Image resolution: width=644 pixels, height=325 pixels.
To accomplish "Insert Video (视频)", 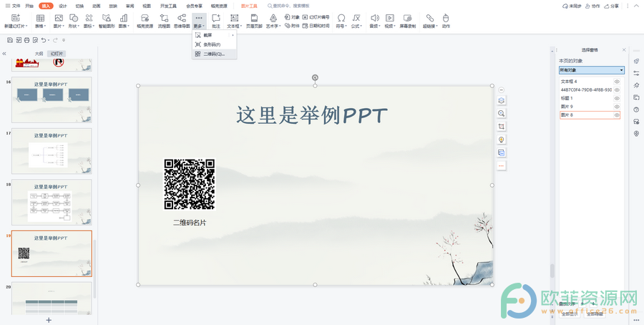I will point(389,21).
